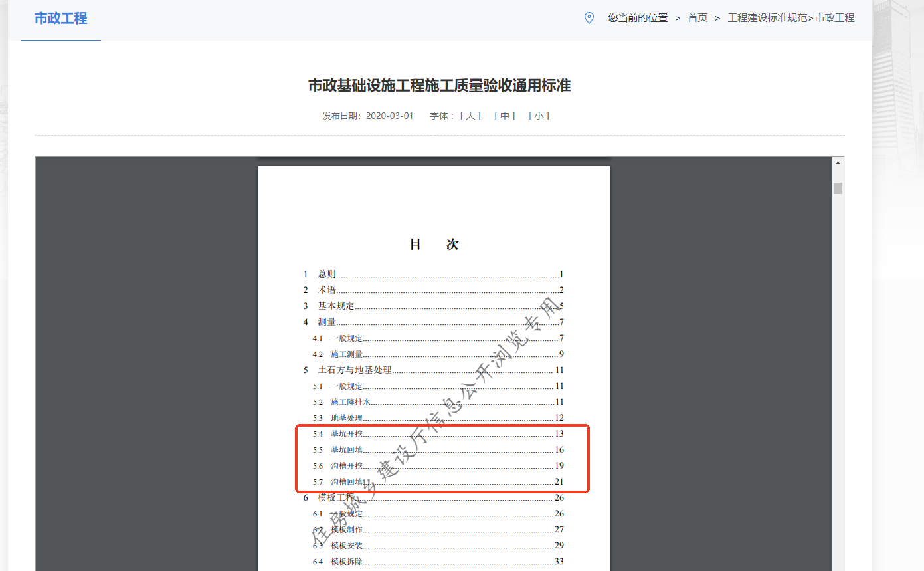The width and height of the screenshot is (924, 571).
Task: Go to 首页 via breadcrumb link
Action: 697,18
